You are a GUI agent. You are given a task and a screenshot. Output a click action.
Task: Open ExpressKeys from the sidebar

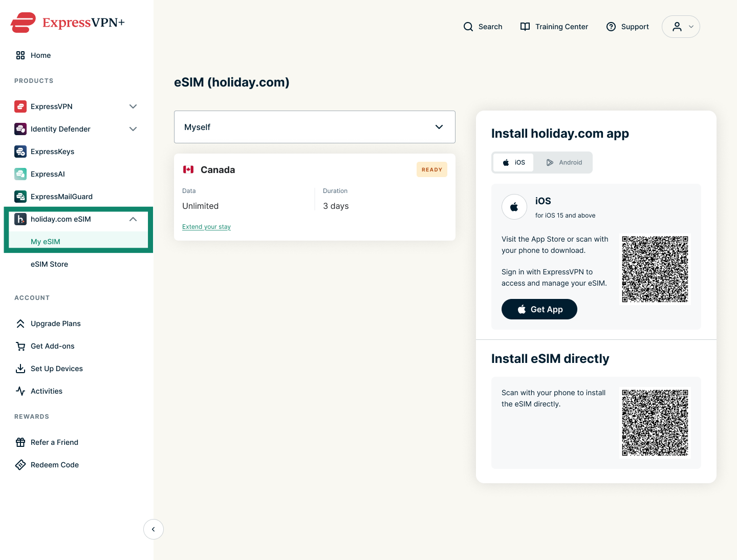coord(52,152)
